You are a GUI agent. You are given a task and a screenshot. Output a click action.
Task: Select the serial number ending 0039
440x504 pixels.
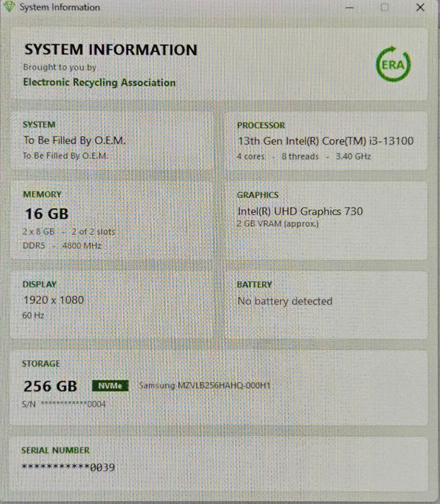(68, 467)
